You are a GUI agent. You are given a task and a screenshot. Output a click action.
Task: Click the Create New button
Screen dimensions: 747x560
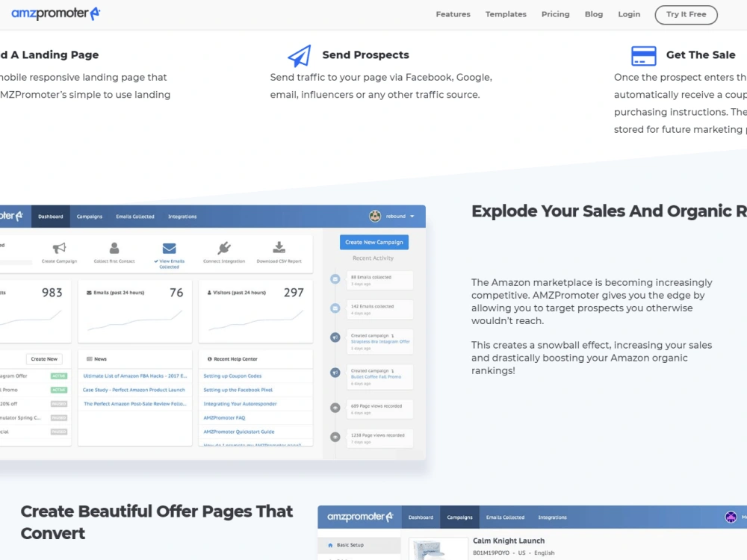tap(44, 359)
